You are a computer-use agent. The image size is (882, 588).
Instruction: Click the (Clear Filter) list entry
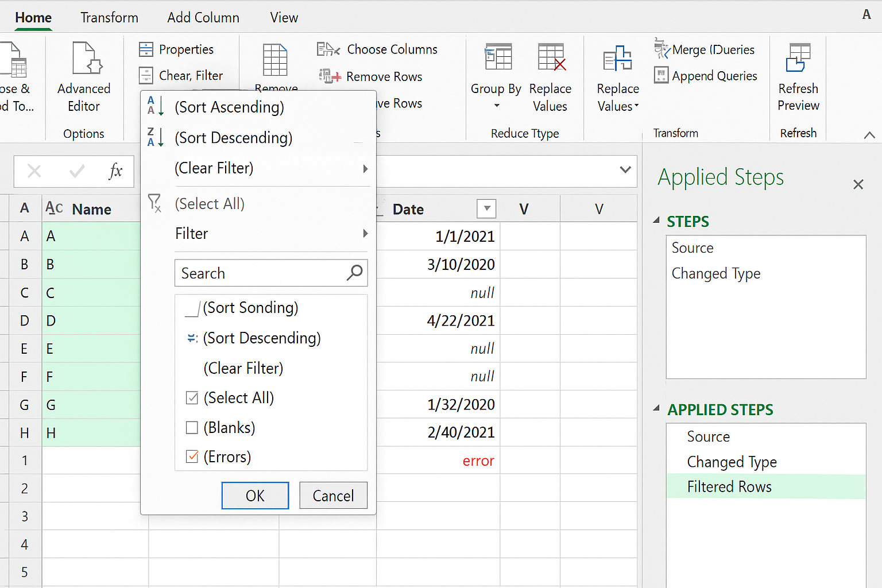[243, 368]
